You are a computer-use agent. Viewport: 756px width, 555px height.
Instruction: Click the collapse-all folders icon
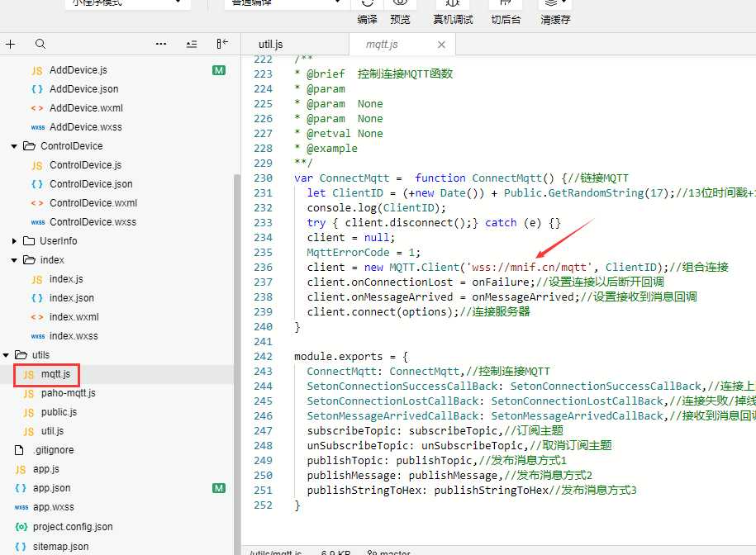tap(192, 45)
